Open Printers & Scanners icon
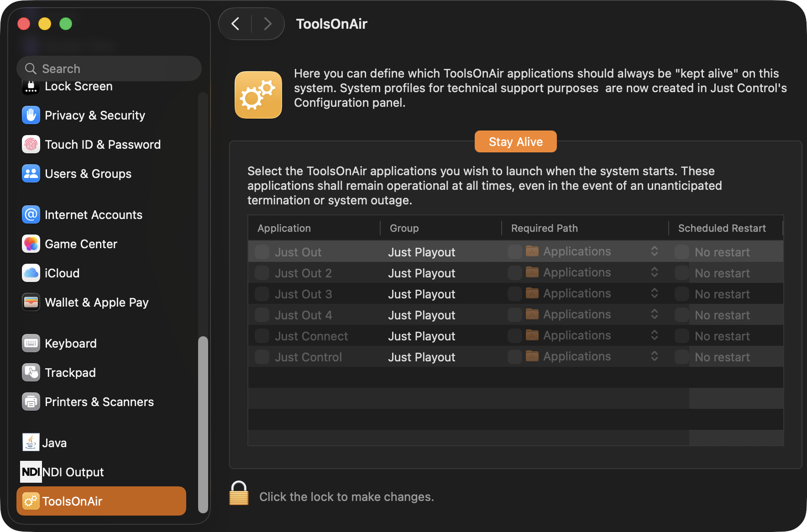 point(31,402)
